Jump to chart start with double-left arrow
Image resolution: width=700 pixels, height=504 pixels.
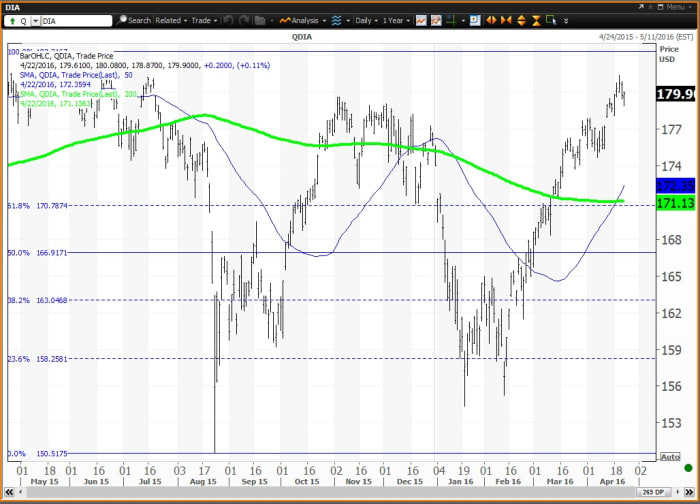tap(9, 492)
